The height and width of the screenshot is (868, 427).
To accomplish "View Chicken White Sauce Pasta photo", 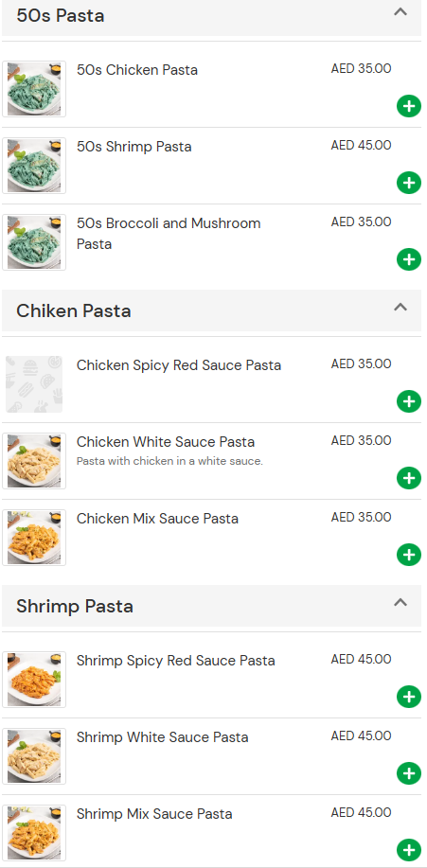I will point(34,461).
